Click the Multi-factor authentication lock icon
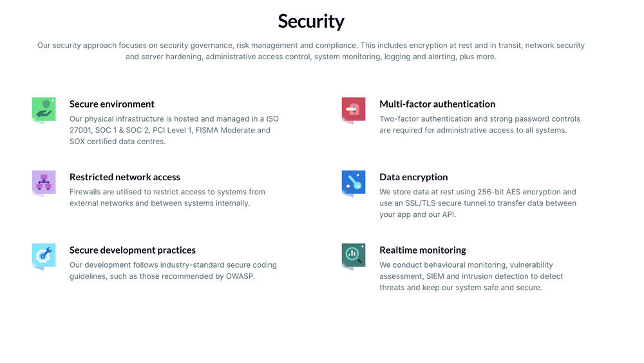Screen dimensions: 644x363 point(353,109)
